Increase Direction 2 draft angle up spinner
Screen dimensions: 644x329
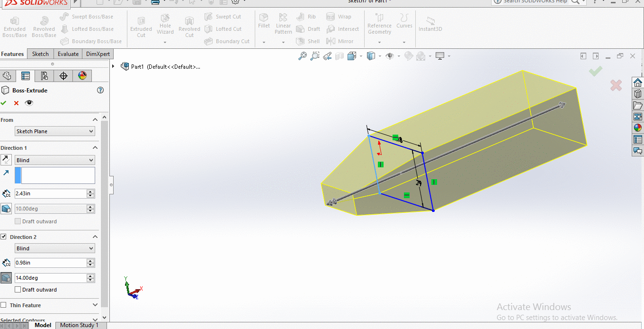click(x=91, y=276)
